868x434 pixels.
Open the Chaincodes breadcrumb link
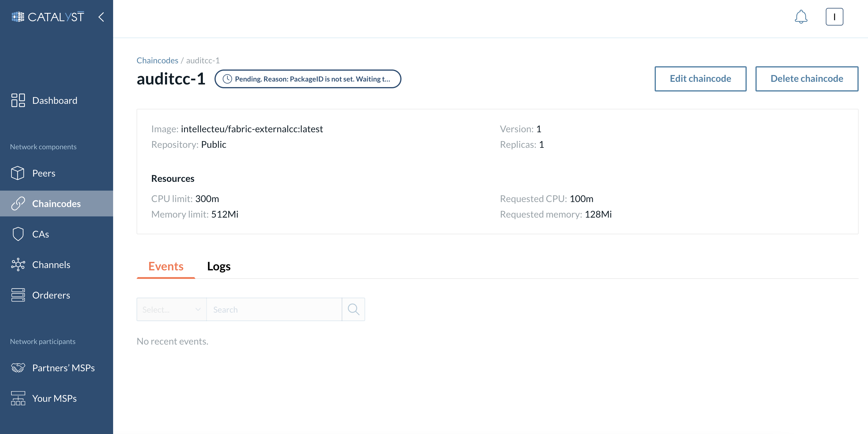click(157, 60)
